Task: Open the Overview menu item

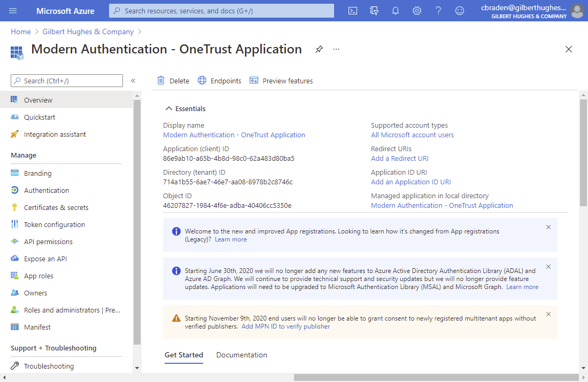Action: (x=66, y=100)
